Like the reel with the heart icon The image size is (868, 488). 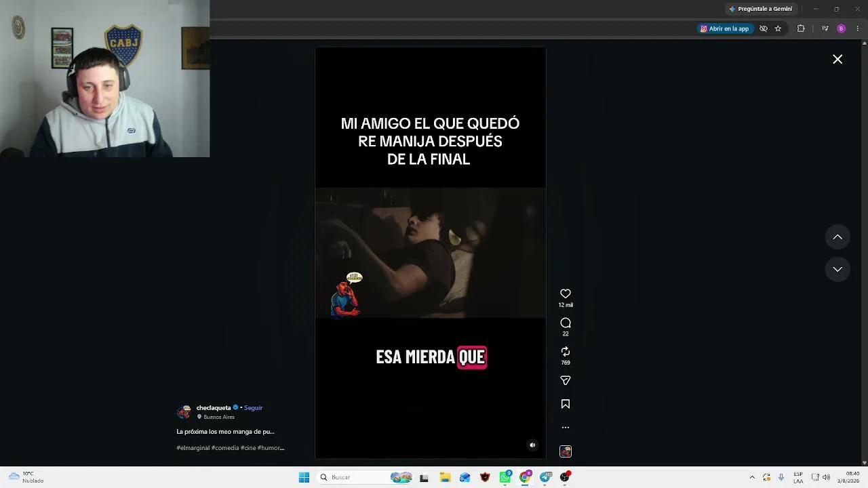click(x=566, y=293)
